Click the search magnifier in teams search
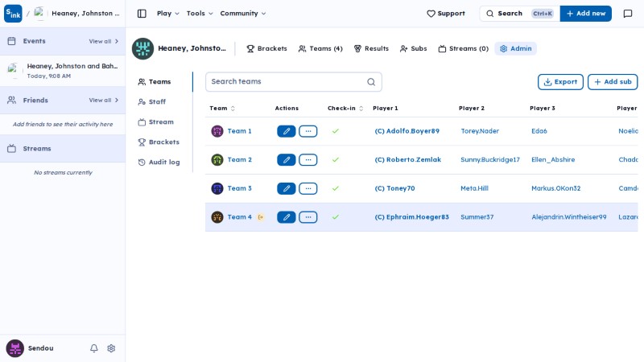Screen dimensions: 644x362 tap(371, 82)
